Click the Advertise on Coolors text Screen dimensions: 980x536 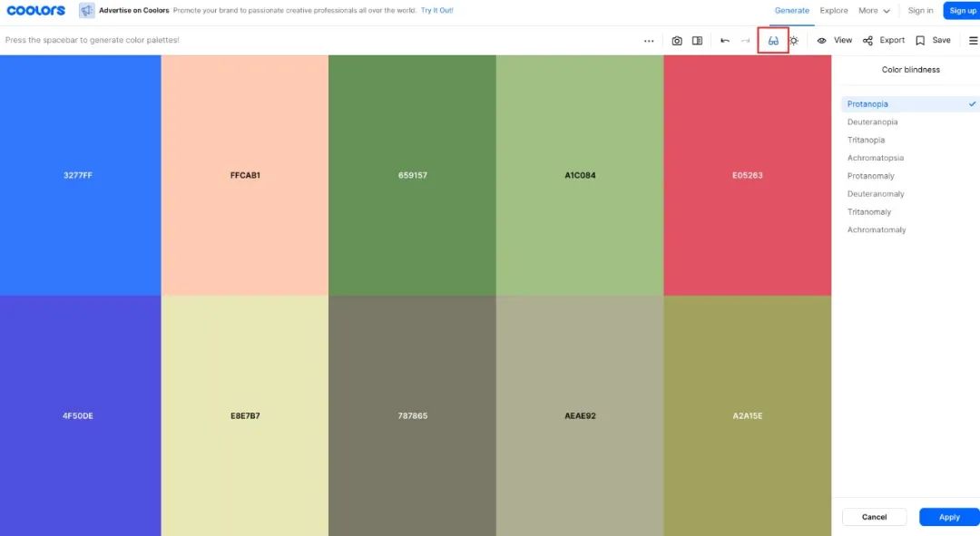(x=133, y=11)
